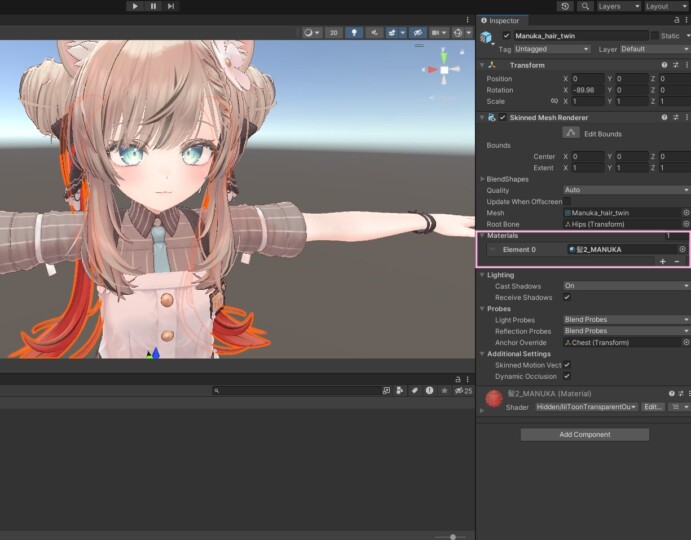Click the GameObject cube icon in Inspector
This screenshot has width=691, height=540.
[x=486, y=37]
